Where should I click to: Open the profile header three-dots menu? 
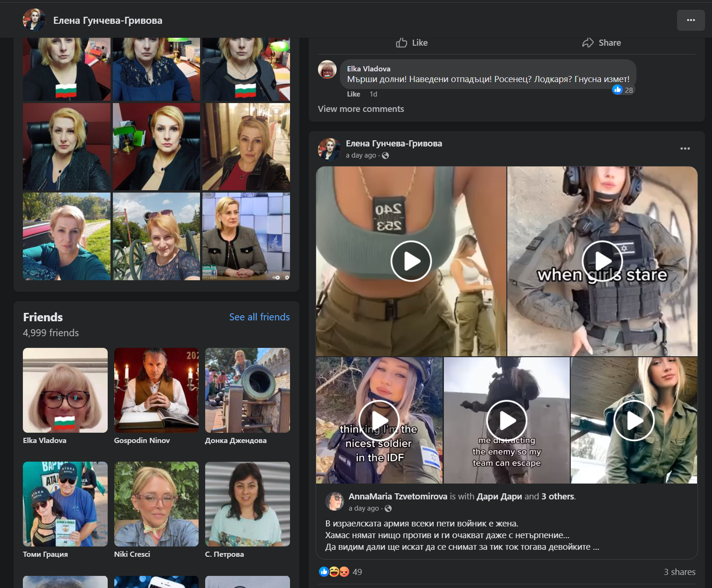691,20
